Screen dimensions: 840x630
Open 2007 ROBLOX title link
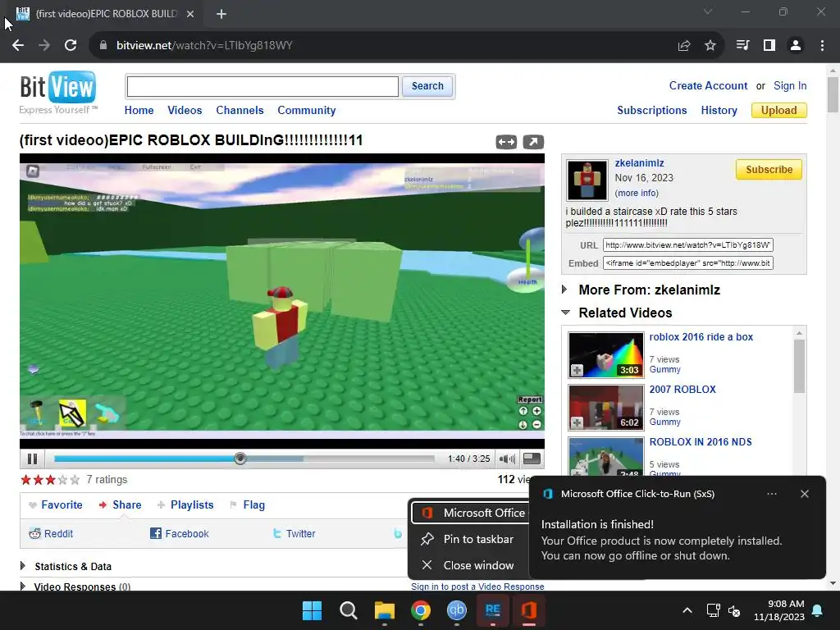tap(682, 390)
